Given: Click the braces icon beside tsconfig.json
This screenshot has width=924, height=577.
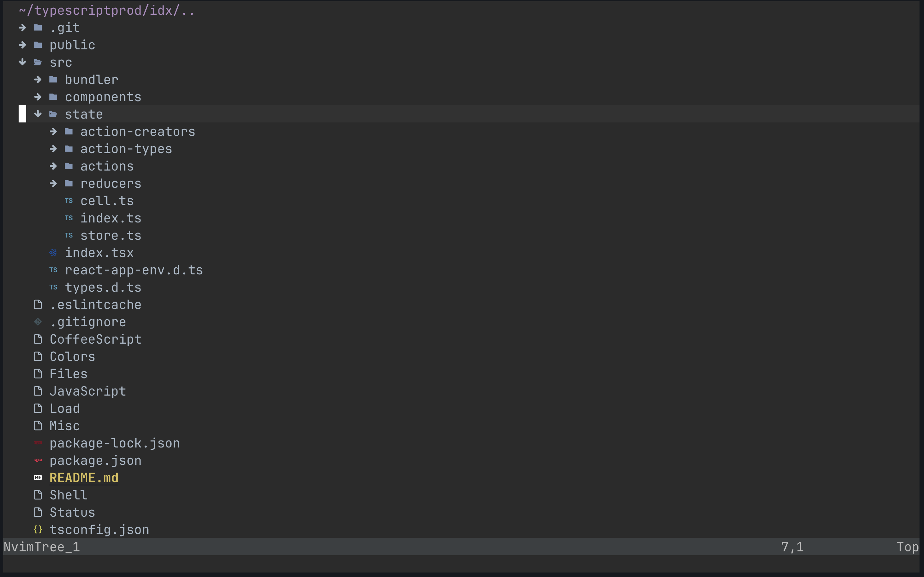Looking at the screenshot, I should (38, 530).
